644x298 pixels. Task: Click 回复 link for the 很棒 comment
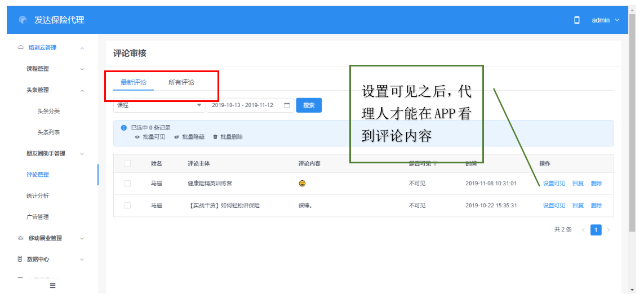click(x=578, y=206)
